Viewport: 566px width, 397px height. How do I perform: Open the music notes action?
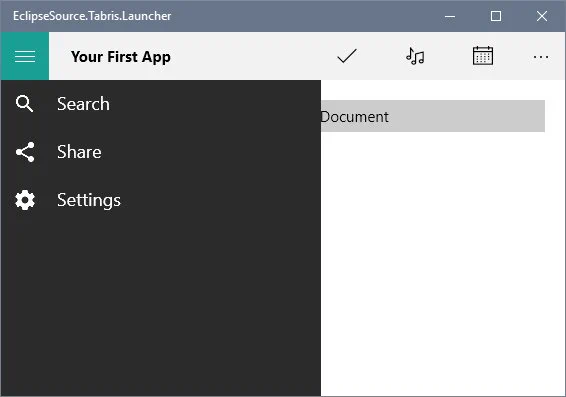tap(415, 56)
